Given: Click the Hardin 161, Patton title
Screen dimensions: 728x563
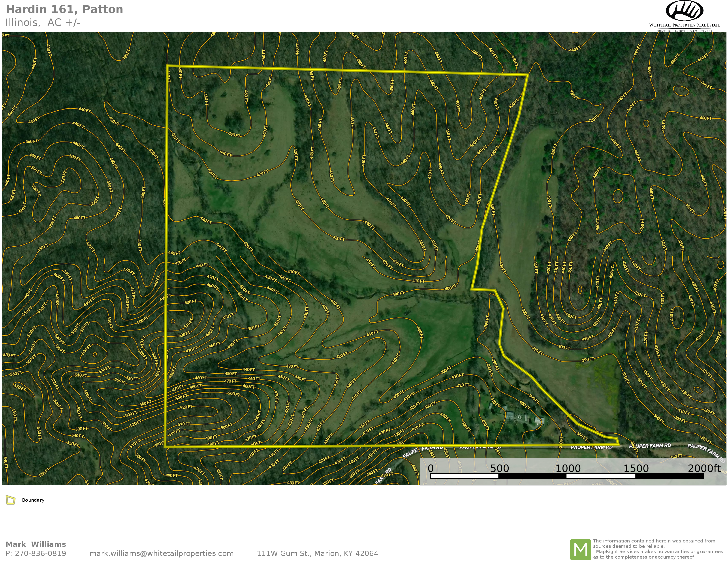Looking at the screenshot, I should pyautogui.click(x=64, y=9).
